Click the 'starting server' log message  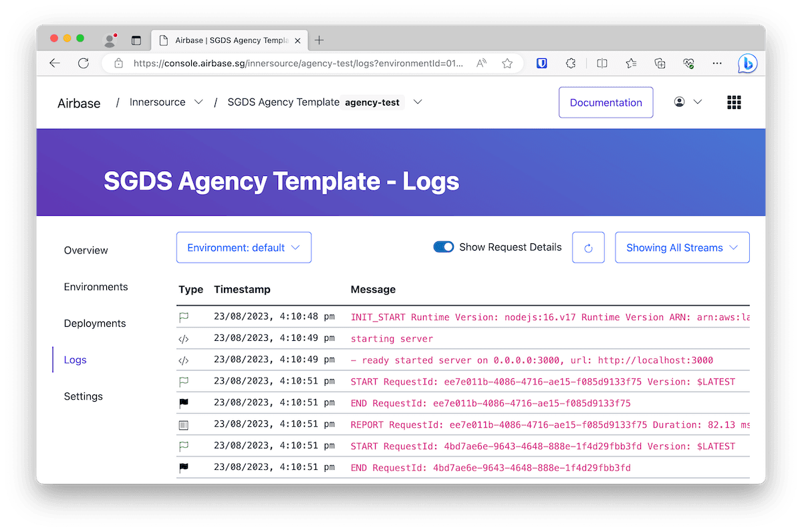(392, 339)
